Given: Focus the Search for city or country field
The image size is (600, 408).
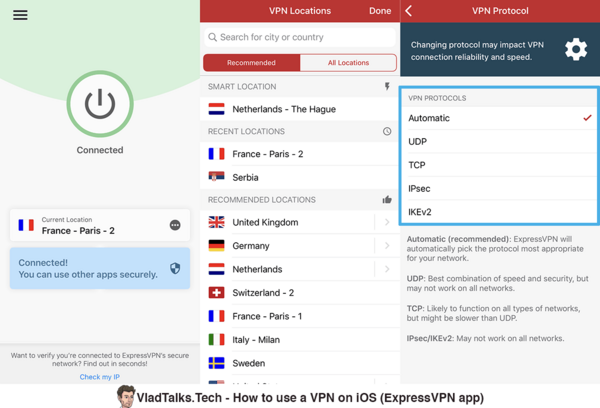Looking at the screenshot, I should [300, 37].
